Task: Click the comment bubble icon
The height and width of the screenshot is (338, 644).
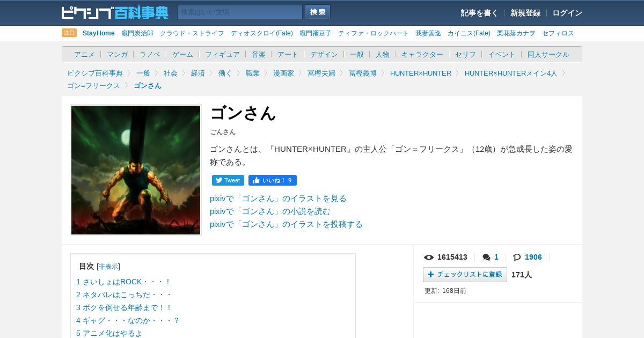Action: click(486, 258)
